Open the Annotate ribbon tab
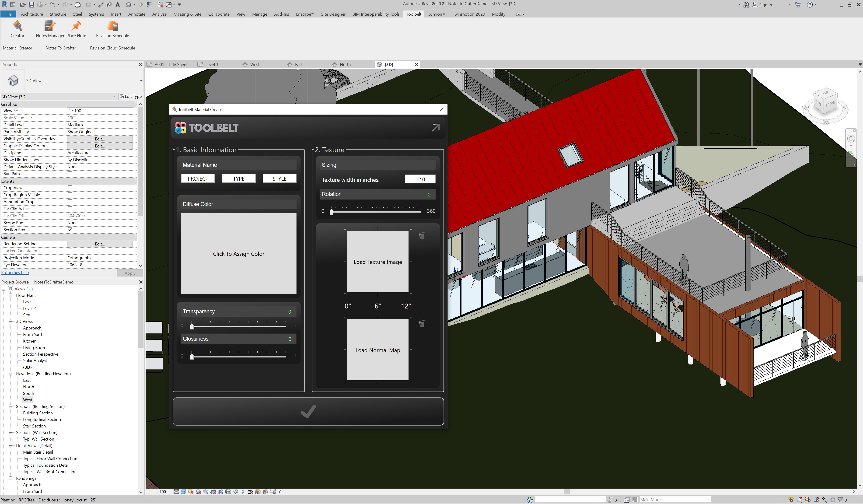This screenshot has width=863, height=504. click(x=136, y=14)
